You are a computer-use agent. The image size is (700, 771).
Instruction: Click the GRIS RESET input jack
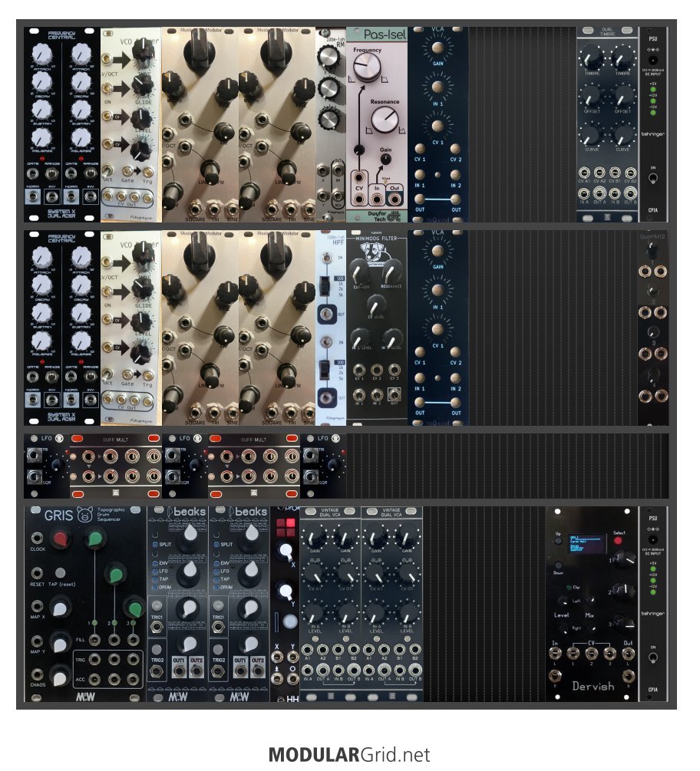(x=37, y=573)
